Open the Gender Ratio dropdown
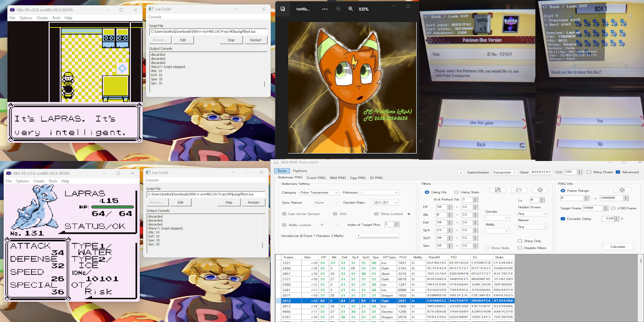The height and width of the screenshot is (322, 644). coord(386,203)
